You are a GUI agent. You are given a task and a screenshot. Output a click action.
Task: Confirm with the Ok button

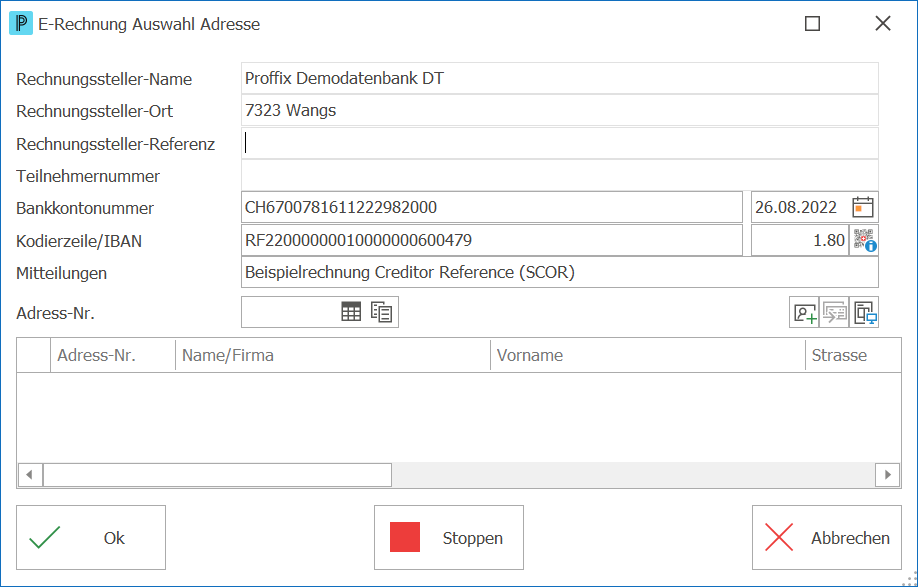[91, 538]
